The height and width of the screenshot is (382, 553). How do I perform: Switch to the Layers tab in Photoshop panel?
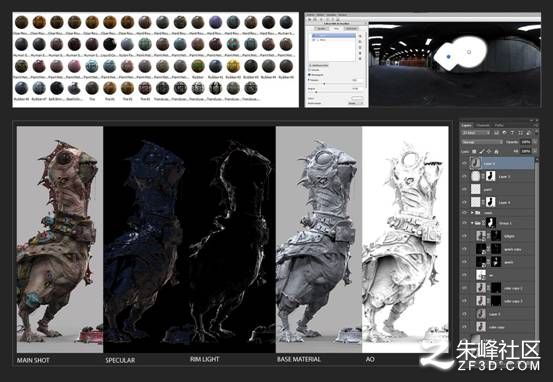pos(466,125)
